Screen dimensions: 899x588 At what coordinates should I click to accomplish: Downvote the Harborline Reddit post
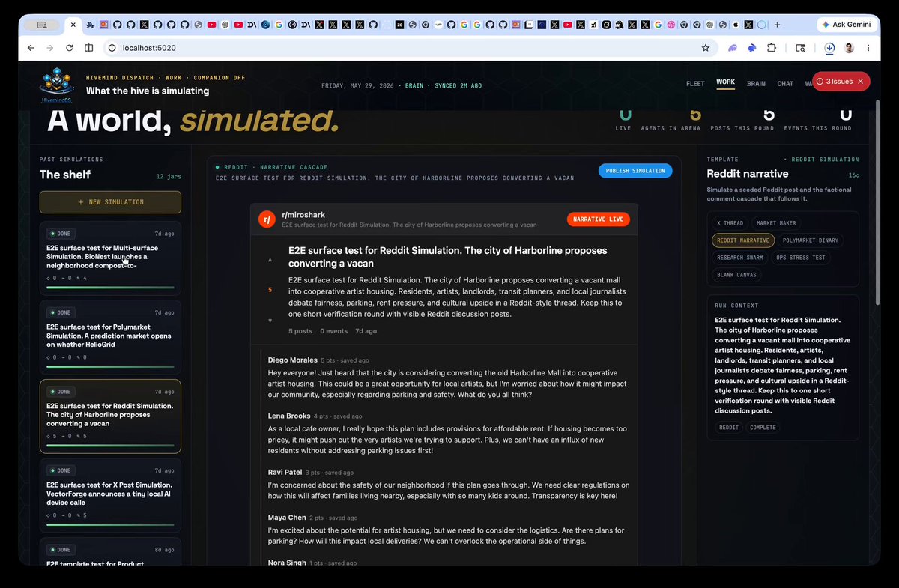click(270, 321)
